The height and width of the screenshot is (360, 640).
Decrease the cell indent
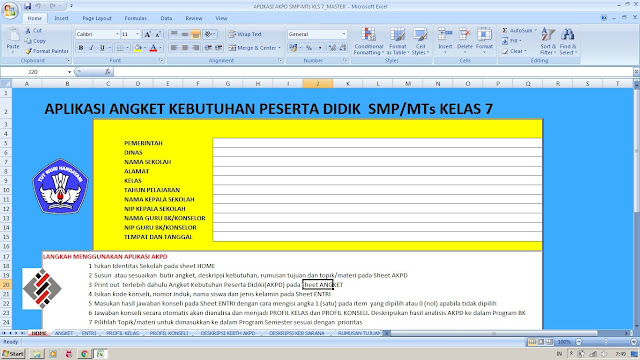[x=208, y=48]
